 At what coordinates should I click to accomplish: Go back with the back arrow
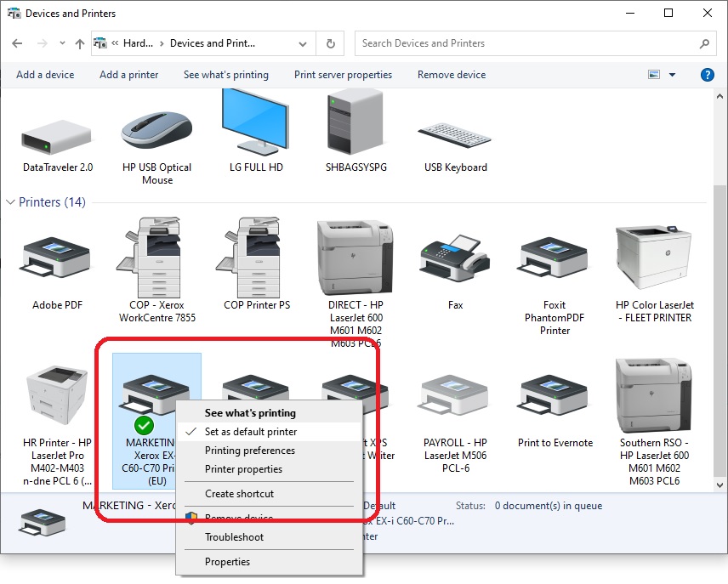pyautogui.click(x=17, y=43)
